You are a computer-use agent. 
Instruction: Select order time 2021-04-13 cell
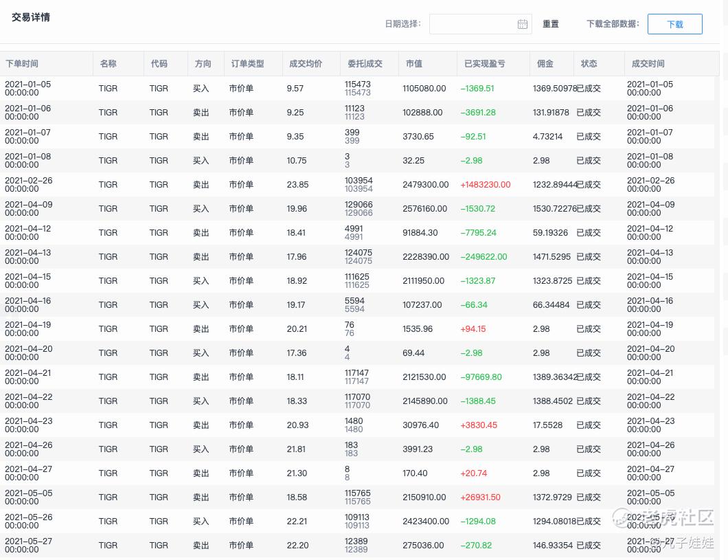click(28, 257)
